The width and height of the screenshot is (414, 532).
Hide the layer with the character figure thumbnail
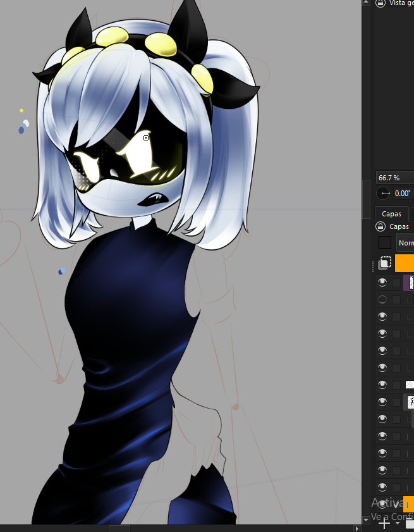pos(382,402)
